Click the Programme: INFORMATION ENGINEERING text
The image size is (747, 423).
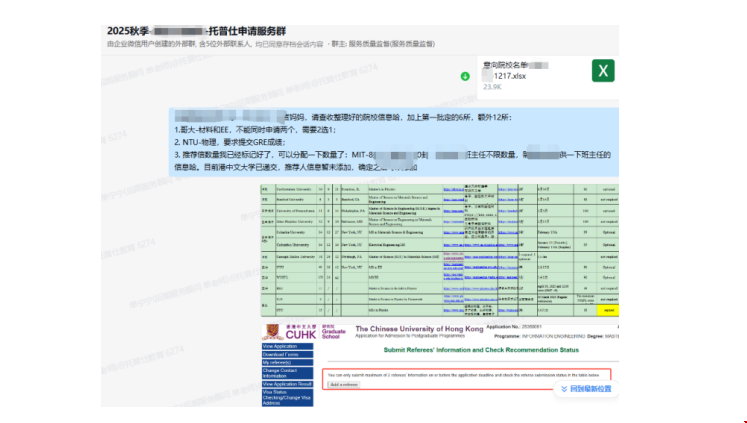pos(539,336)
